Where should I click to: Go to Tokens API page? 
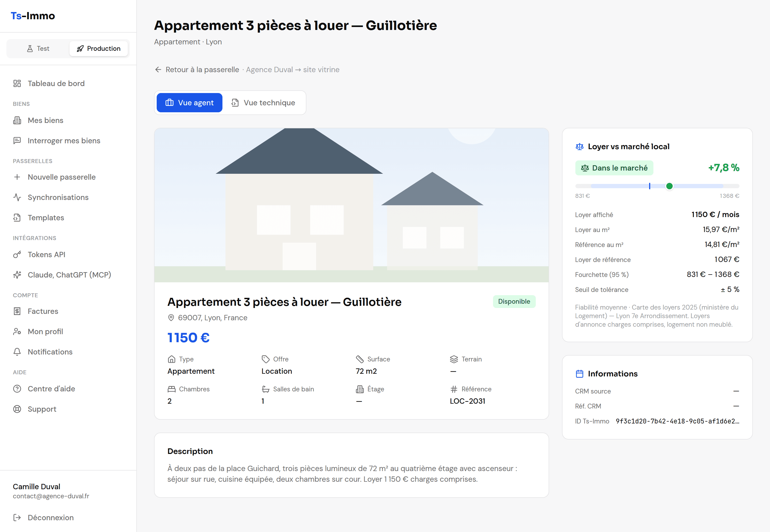[x=68, y=255]
